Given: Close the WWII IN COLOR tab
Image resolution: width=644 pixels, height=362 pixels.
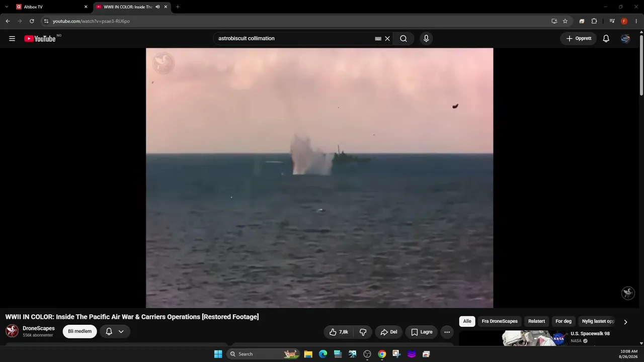Looking at the screenshot, I should pyautogui.click(x=166, y=7).
